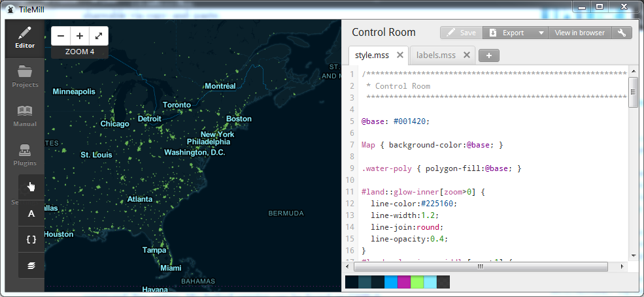Open the Editor pencil panel
The width and height of the screenshot is (644, 297).
coord(25,38)
